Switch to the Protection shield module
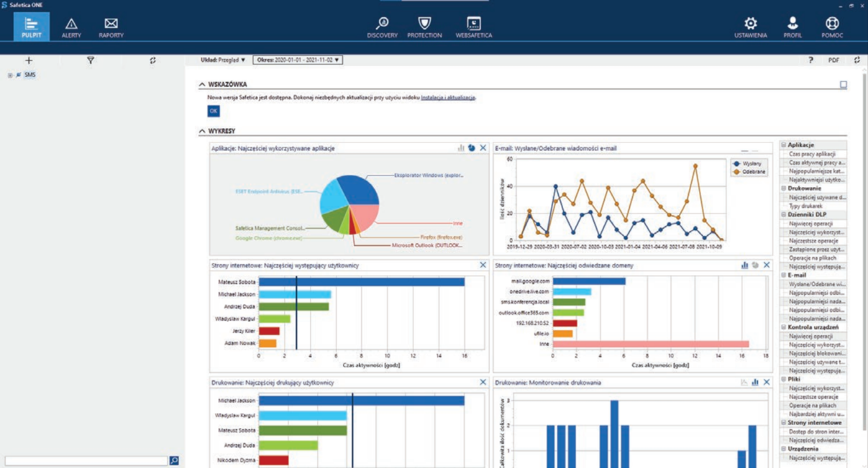The height and width of the screenshot is (468, 868). click(424, 27)
